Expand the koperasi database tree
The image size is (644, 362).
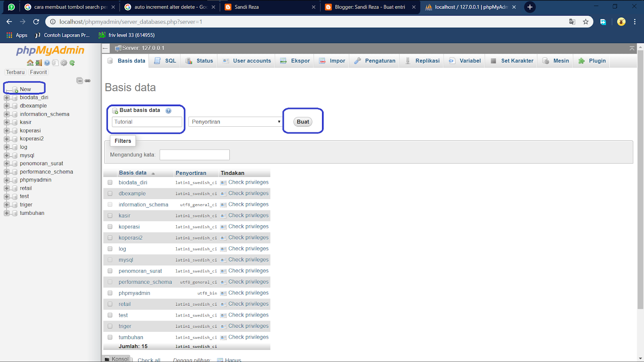[6, 130]
